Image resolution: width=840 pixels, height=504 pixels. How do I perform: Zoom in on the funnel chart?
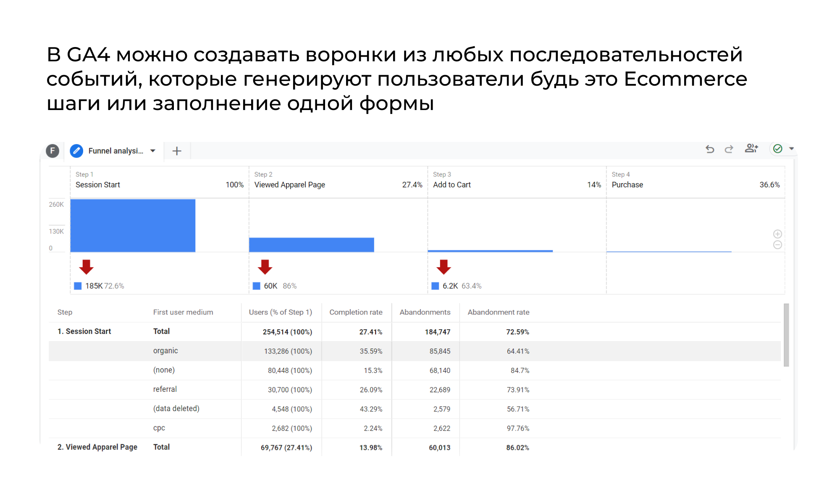pyautogui.click(x=777, y=234)
